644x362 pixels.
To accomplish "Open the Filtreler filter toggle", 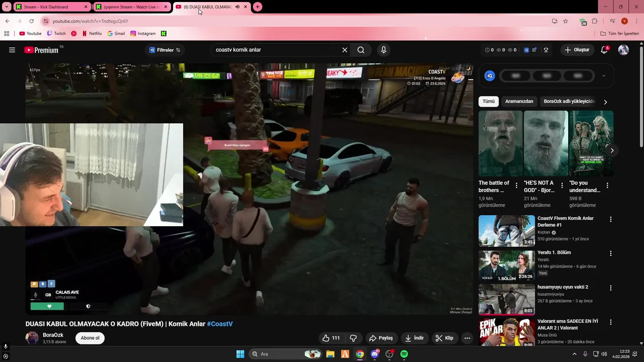I will [x=165, y=50].
